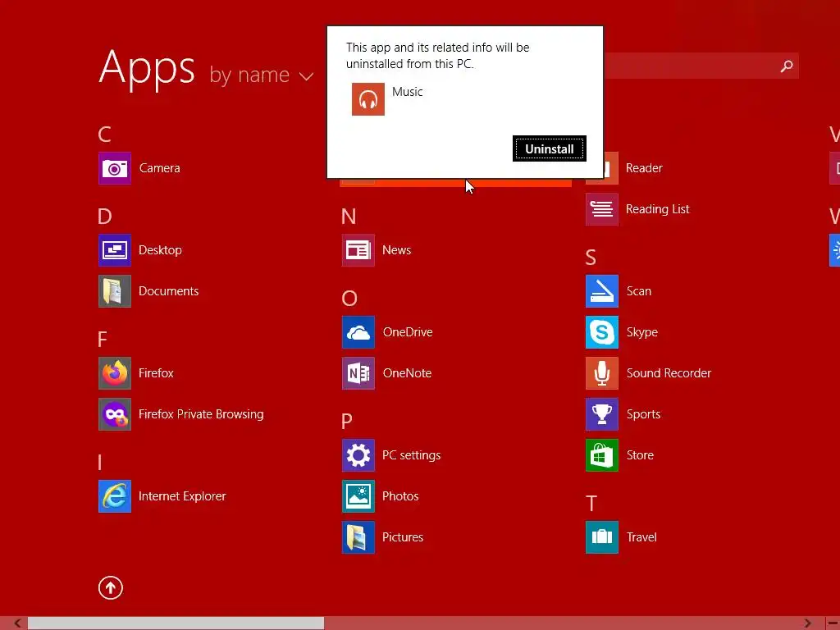The width and height of the screenshot is (840, 630).
Task: Open the OneNote app icon
Action: (358, 373)
